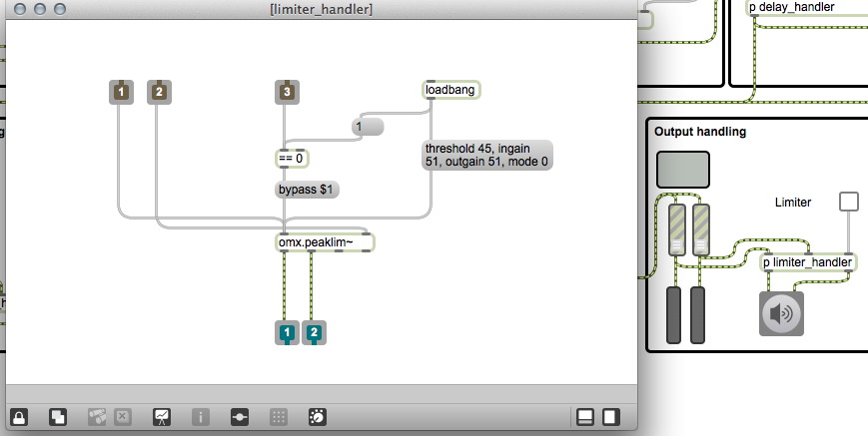Click the right level meter

coord(697,315)
